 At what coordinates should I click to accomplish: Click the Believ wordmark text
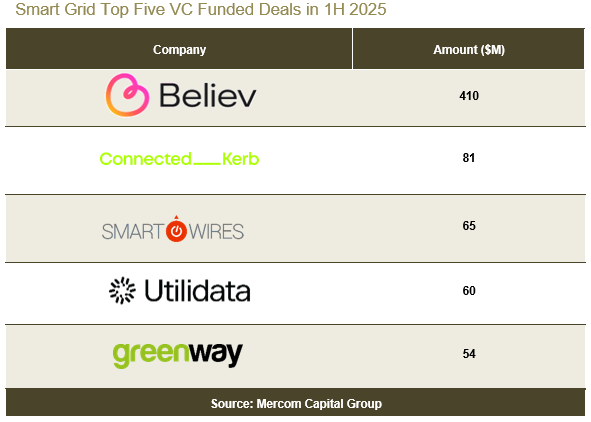coord(208,95)
